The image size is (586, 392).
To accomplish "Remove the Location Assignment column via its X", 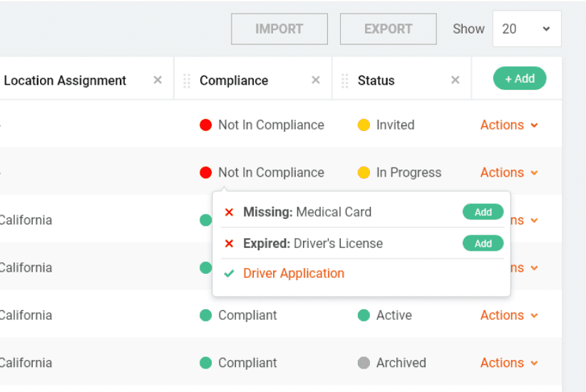I will [x=158, y=81].
